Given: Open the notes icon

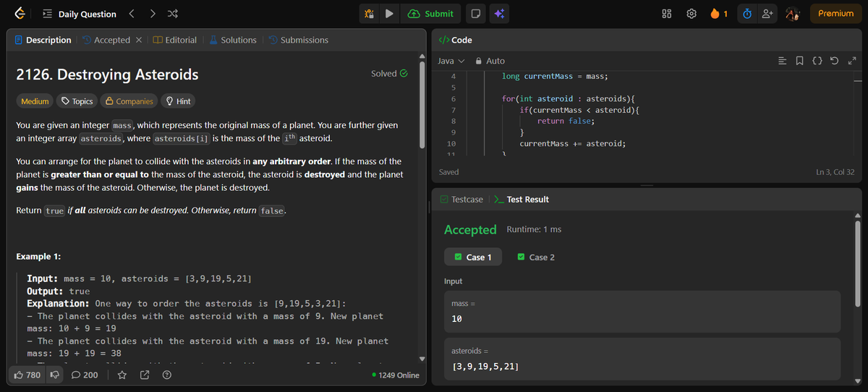Looking at the screenshot, I should (475, 14).
